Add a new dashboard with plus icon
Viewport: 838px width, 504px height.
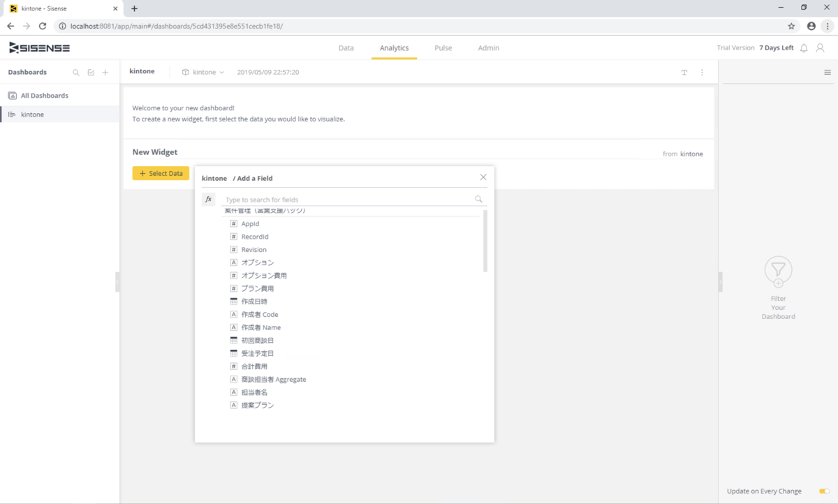pos(105,73)
